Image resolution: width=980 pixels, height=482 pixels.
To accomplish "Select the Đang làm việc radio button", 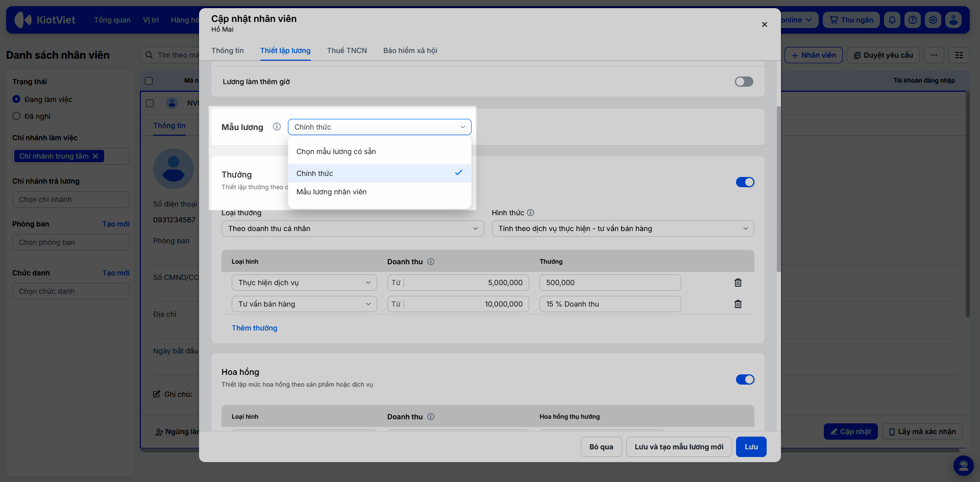I will (x=16, y=99).
